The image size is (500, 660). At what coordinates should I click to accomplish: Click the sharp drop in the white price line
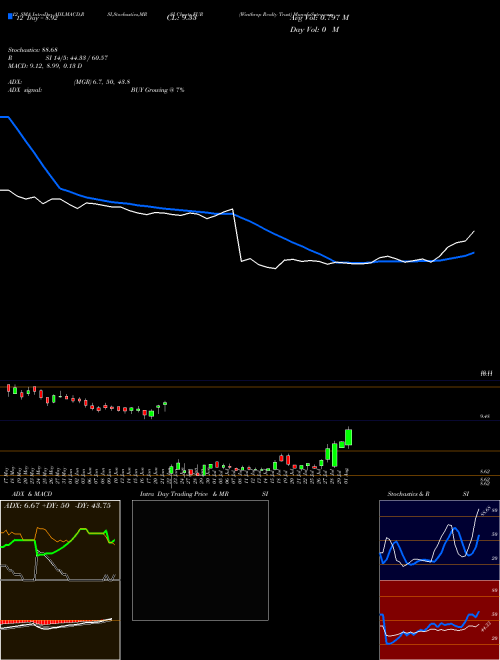(237, 235)
